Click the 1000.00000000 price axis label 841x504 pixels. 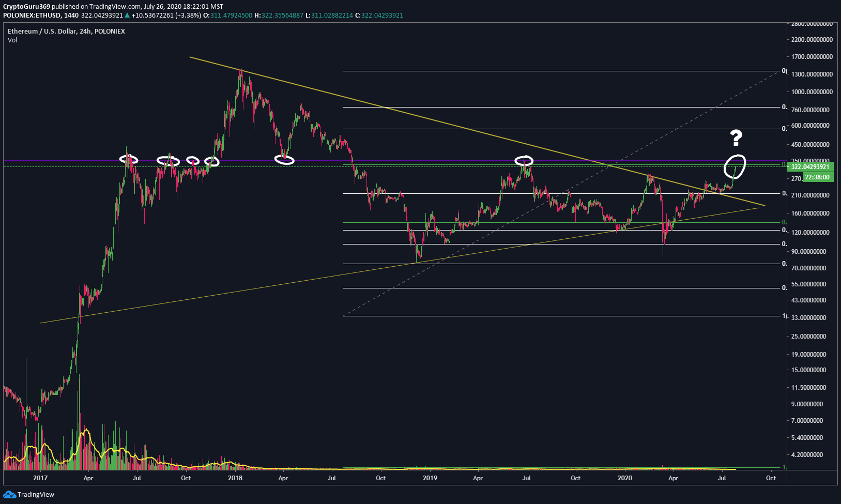(x=812, y=92)
